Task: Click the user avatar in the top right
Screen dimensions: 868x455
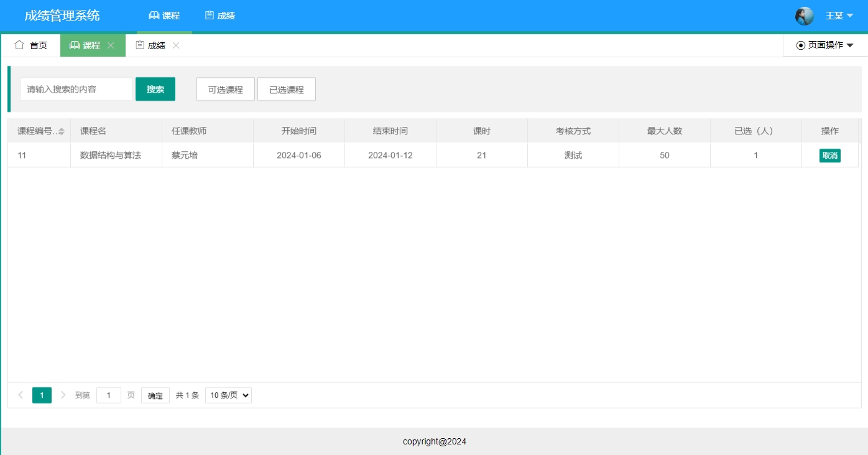Action: pos(805,15)
